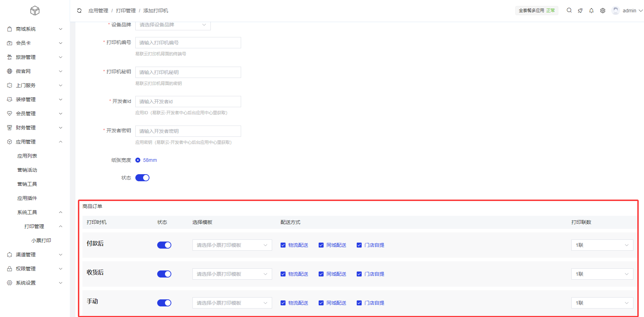The height and width of the screenshot is (317, 644).
Task: Open the 打印联数 dropdown in 手动 row
Action: (x=602, y=303)
